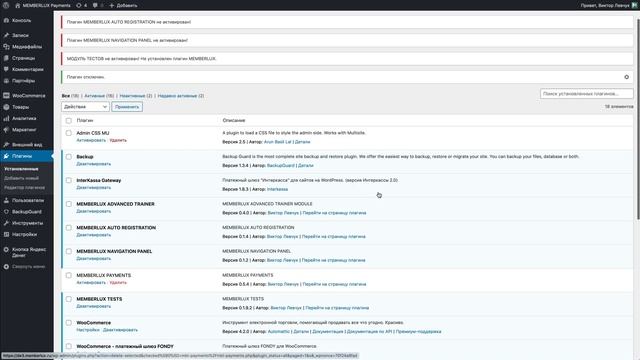Check the Backup plugin checkbox
640x360 pixels.
[69, 157]
